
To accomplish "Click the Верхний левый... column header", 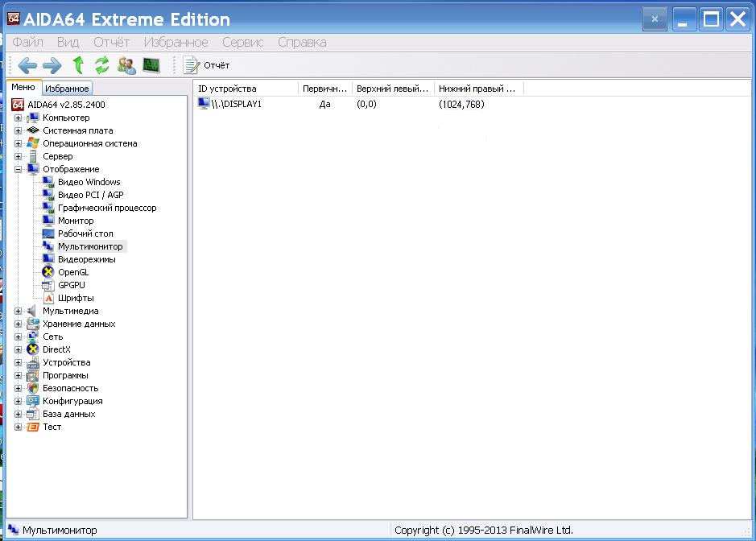I will point(393,89).
